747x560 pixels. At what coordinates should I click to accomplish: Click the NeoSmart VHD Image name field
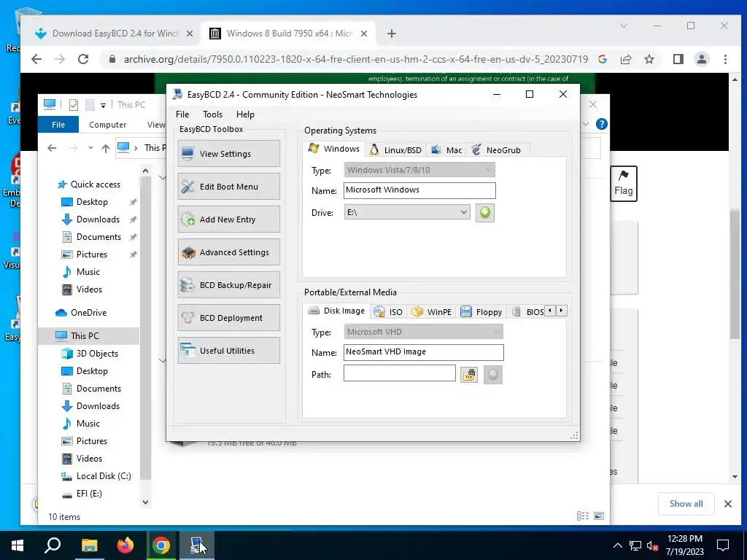(423, 352)
